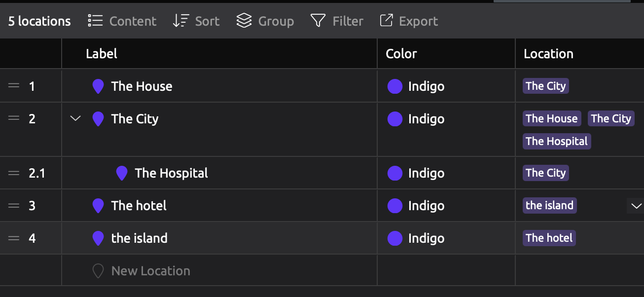
Task: Click the pin icon beside The House
Action: pyautogui.click(x=98, y=86)
